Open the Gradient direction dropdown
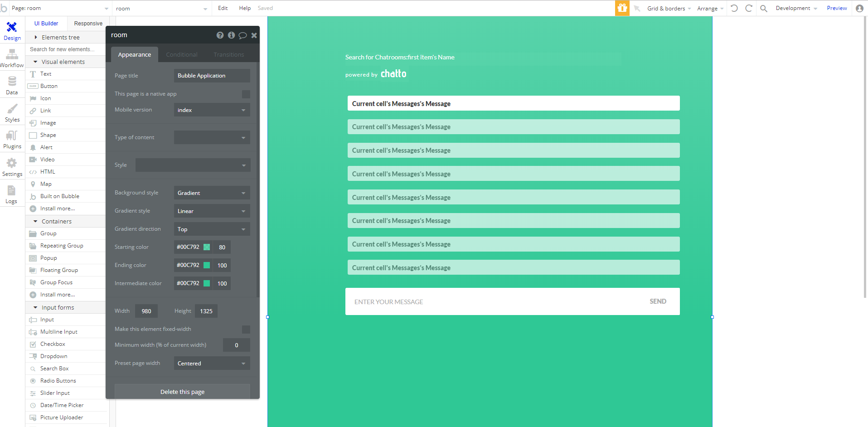The image size is (868, 427). (x=212, y=229)
